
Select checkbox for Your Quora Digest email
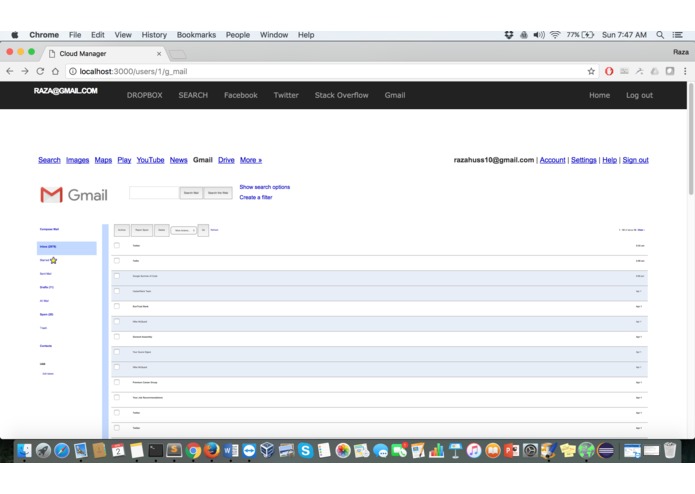117,352
